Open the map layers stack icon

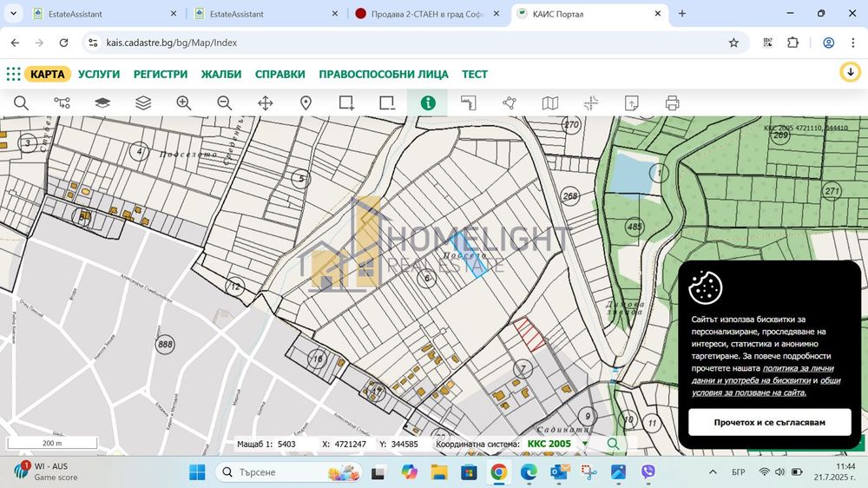(143, 102)
